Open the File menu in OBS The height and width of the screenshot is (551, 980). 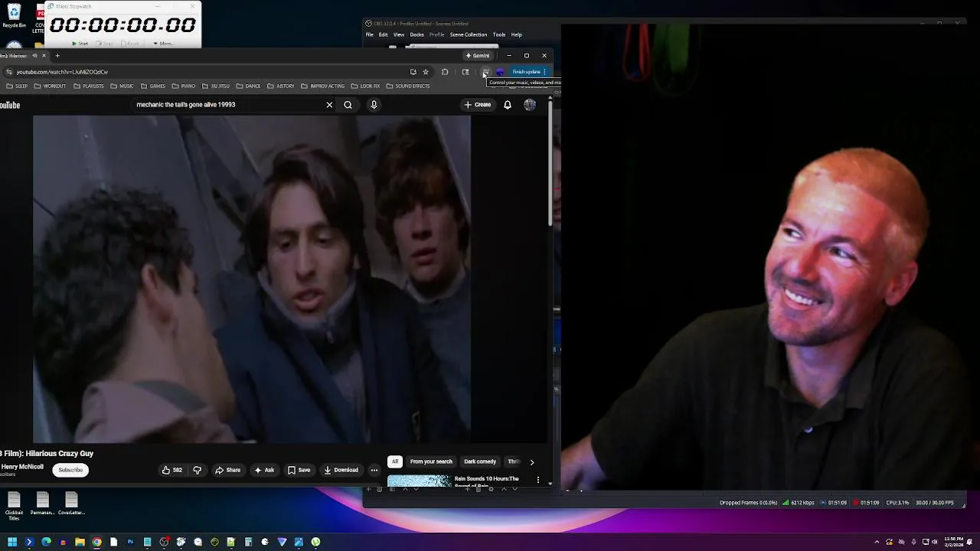point(370,34)
